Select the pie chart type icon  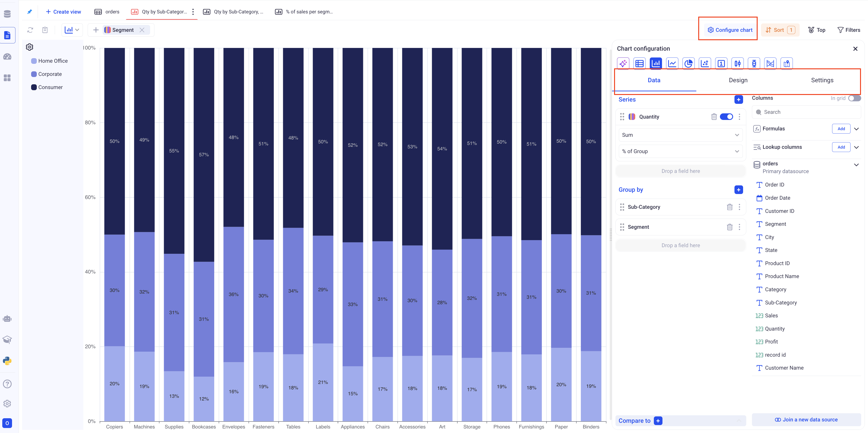coord(688,63)
